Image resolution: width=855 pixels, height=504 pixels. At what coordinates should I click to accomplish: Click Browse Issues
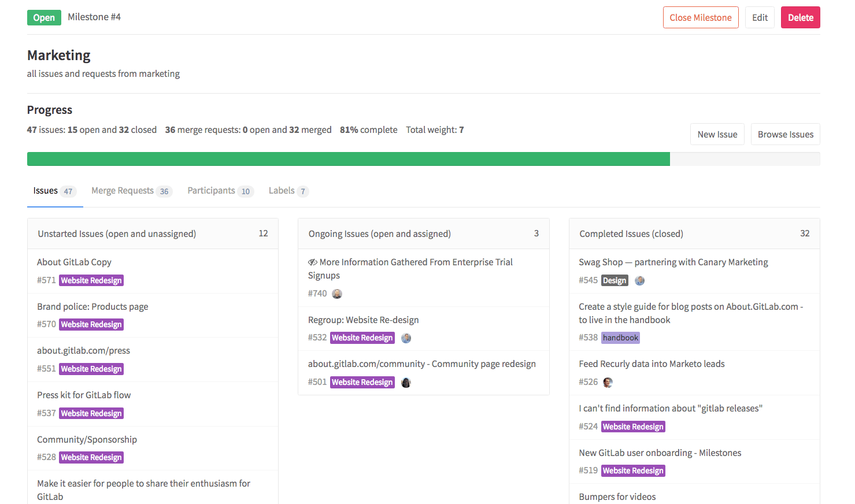[785, 134]
